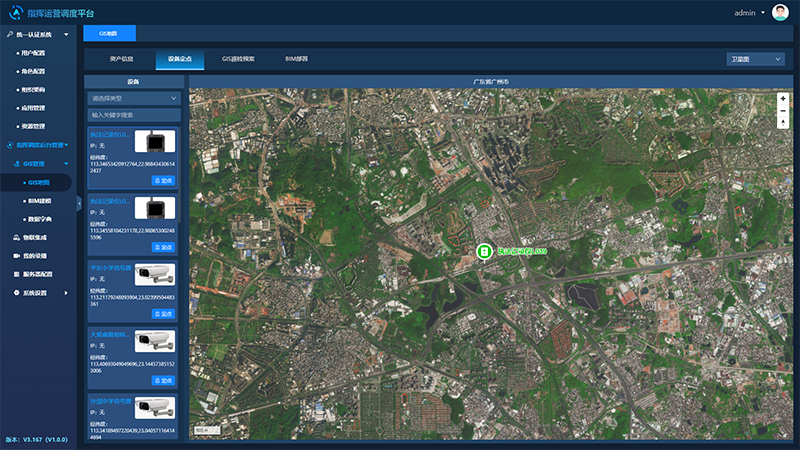The height and width of the screenshot is (450, 800).
Task: Click the second device's 定点 locate button
Action: pos(164,246)
